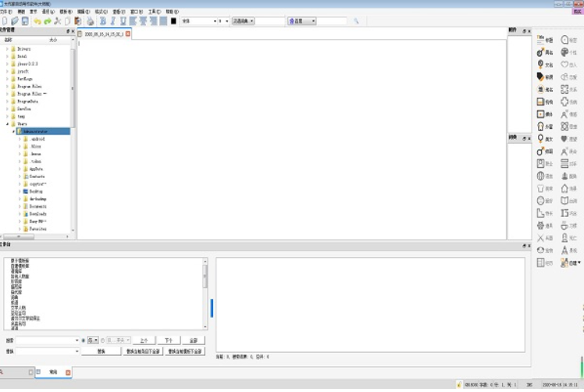584x392 pixels.
Task: Apply underline with the U icon
Action: tap(123, 21)
